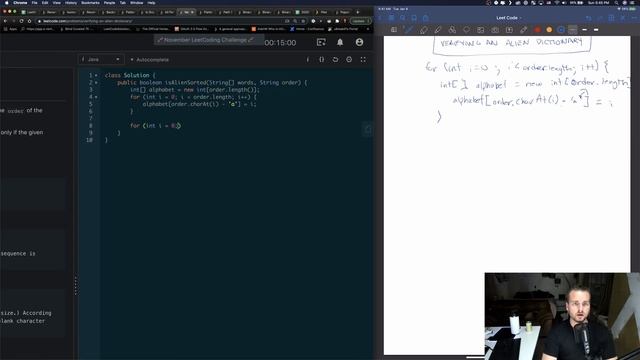Click the macOS Wi-Fi status icon

coord(557,2)
